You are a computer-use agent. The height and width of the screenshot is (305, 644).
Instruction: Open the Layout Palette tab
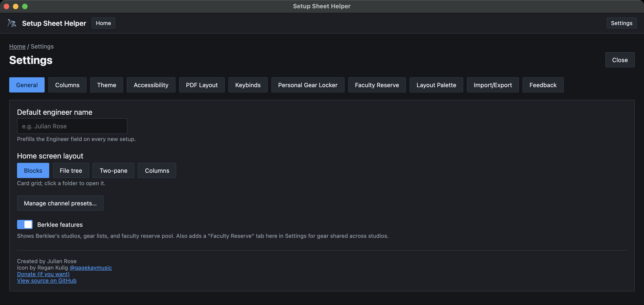pos(436,85)
